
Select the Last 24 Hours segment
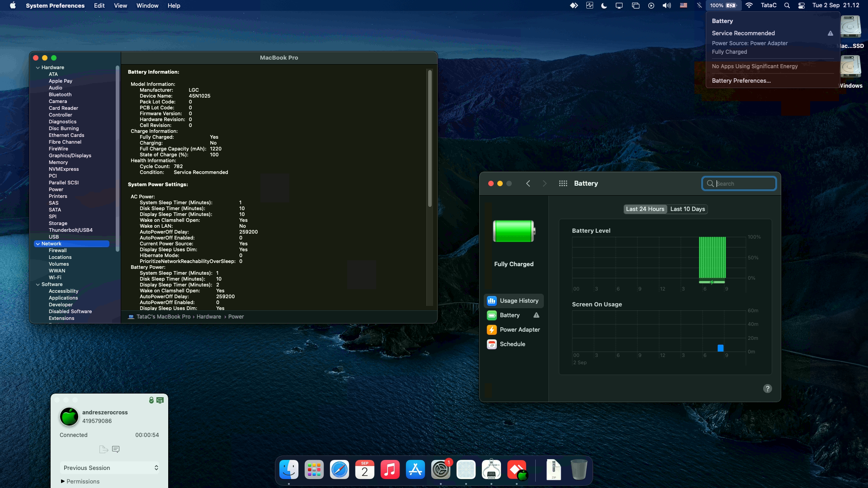(x=645, y=209)
